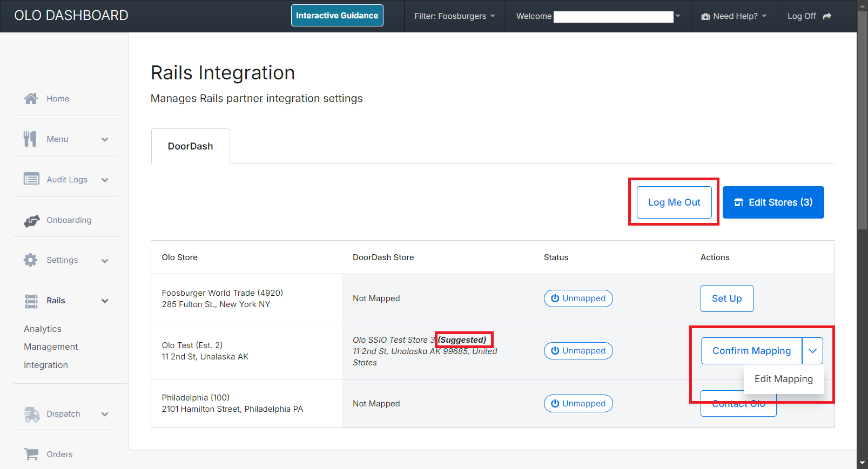Collapse the Rails sidebar chevron

pos(105,301)
